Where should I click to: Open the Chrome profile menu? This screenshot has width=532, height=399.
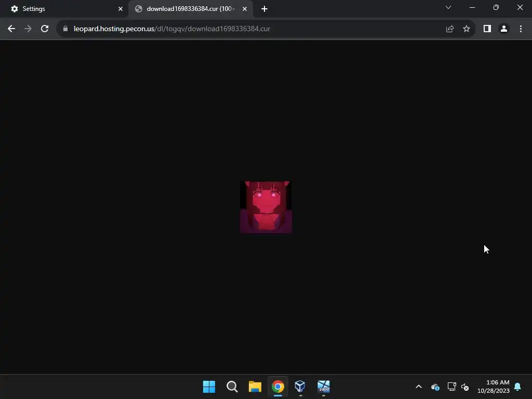(504, 29)
